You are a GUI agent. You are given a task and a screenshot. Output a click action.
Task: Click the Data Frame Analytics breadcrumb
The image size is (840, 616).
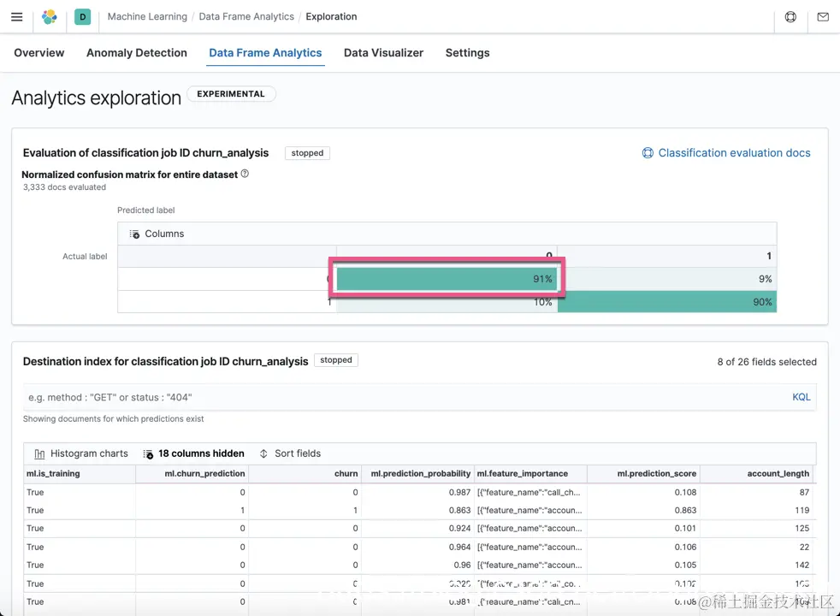pos(246,16)
